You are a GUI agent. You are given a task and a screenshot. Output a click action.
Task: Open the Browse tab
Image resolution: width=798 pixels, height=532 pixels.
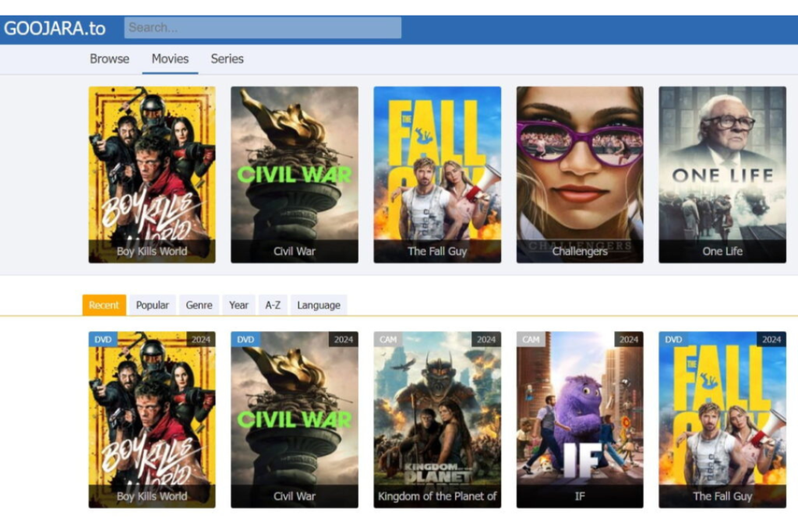click(109, 59)
